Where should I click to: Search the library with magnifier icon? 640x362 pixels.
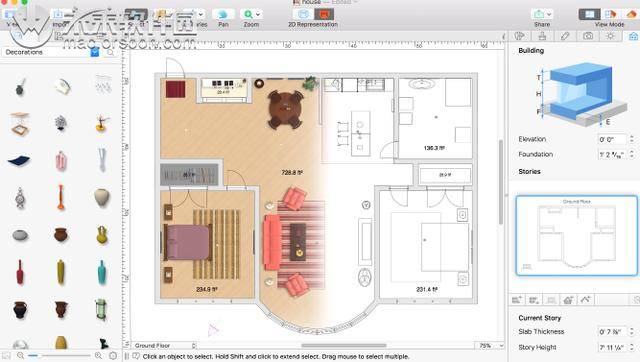[x=111, y=53]
